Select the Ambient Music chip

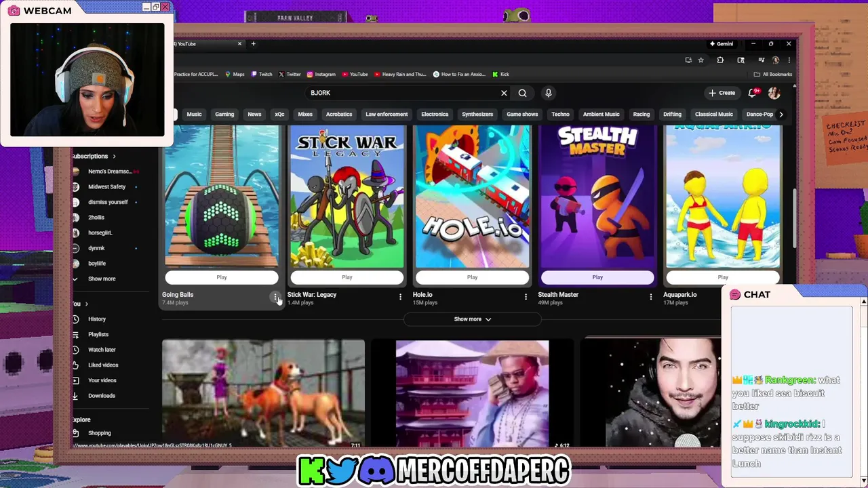(x=601, y=115)
